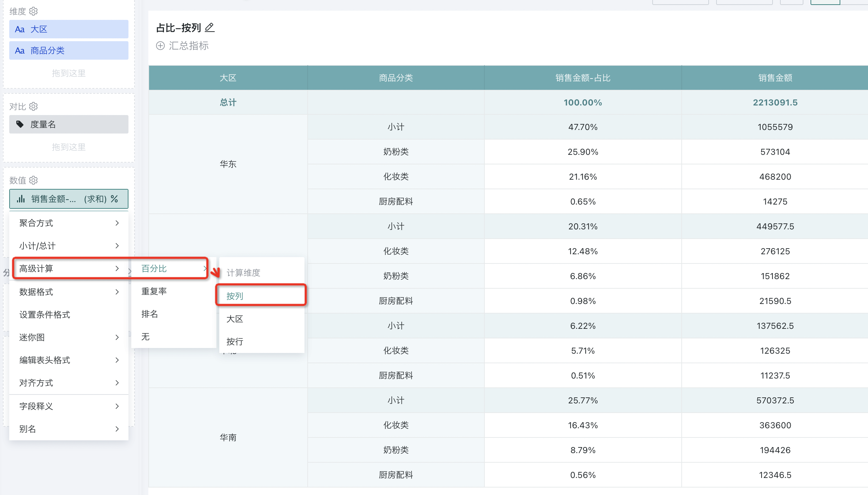Click the 华南 region cell

point(228,437)
